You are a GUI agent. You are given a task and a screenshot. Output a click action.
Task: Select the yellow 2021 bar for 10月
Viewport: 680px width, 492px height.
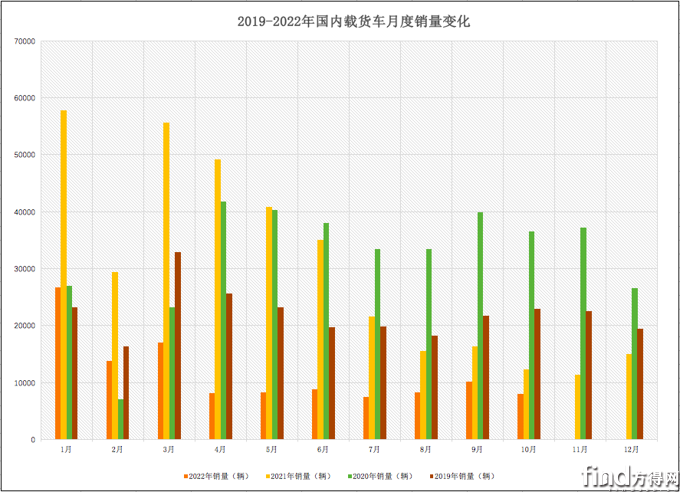click(x=526, y=404)
